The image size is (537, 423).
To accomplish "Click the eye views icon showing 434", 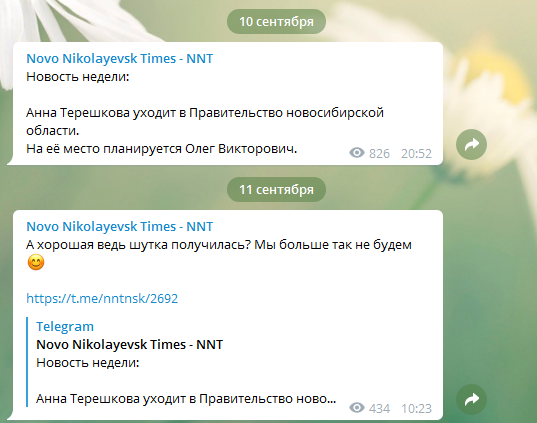I will (357, 408).
